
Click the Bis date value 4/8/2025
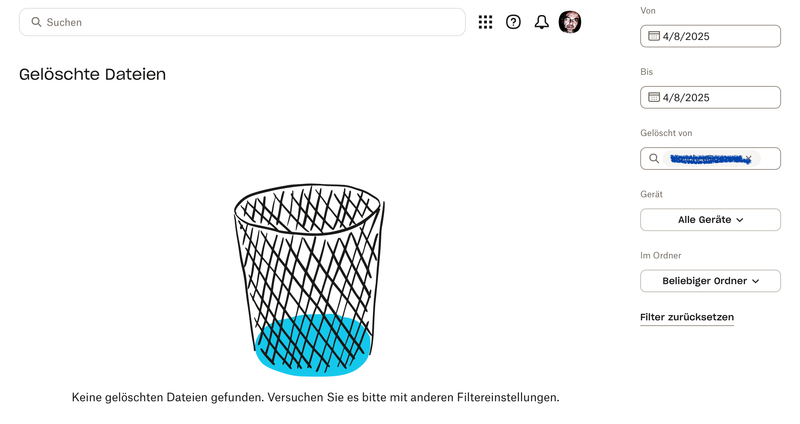pyautogui.click(x=686, y=97)
